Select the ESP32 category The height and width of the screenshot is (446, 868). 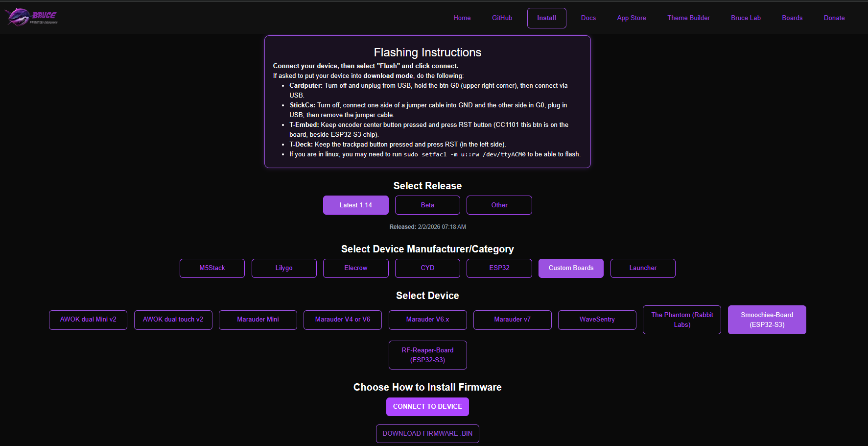coord(499,268)
